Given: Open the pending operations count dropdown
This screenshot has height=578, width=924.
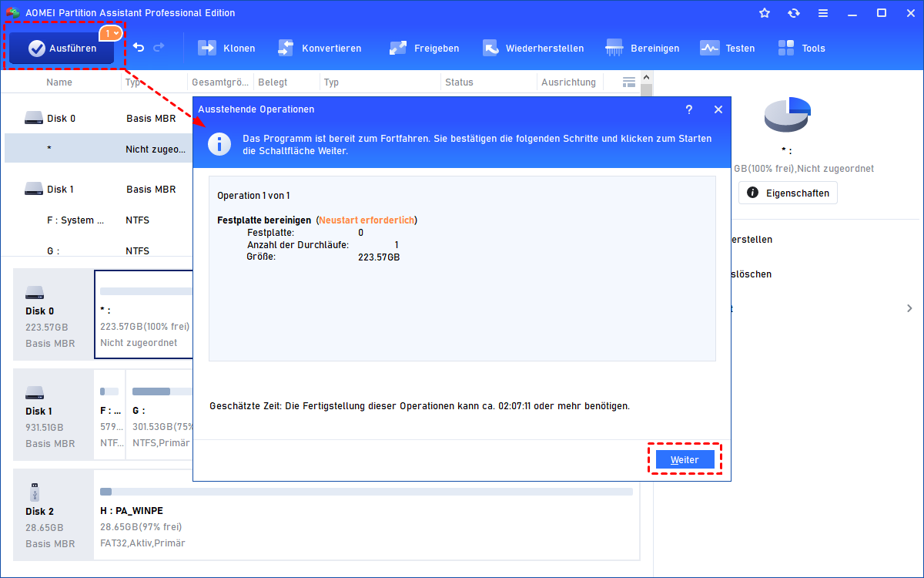Looking at the screenshot, I should tap(112, 33).
